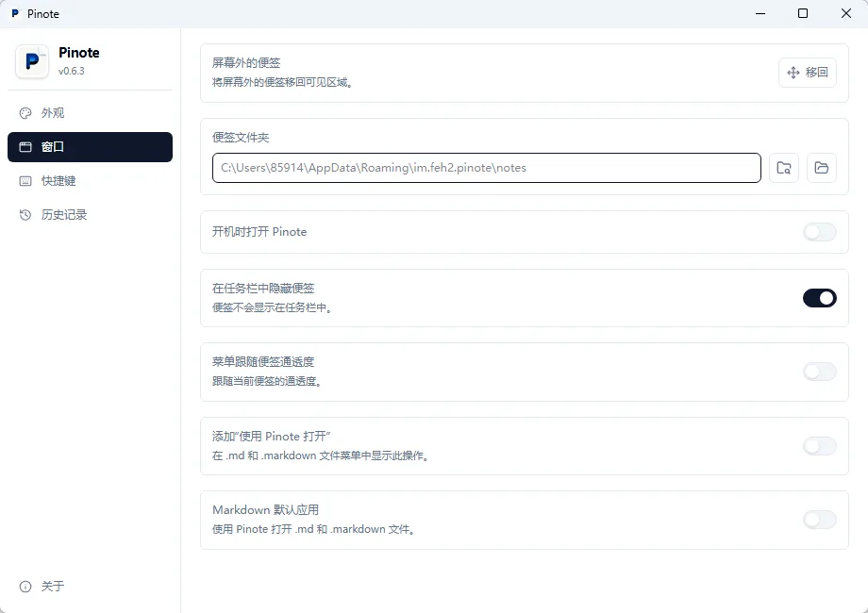Screen dimensions: 868x613
Task: Enable 开机时打开 Pinote toggle
Action: 819,232
